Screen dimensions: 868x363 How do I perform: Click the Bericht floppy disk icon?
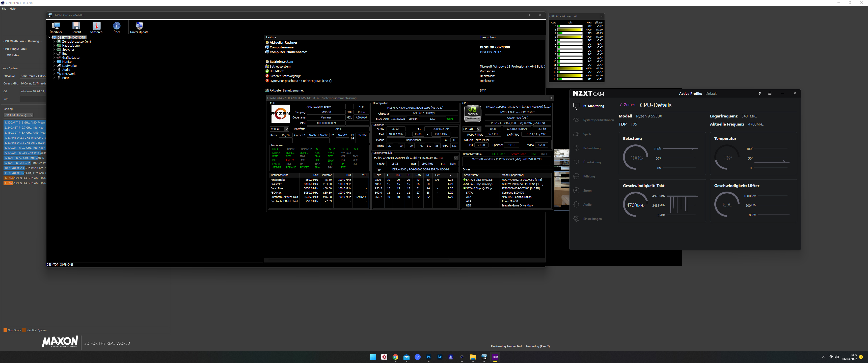tap(76, 27)
